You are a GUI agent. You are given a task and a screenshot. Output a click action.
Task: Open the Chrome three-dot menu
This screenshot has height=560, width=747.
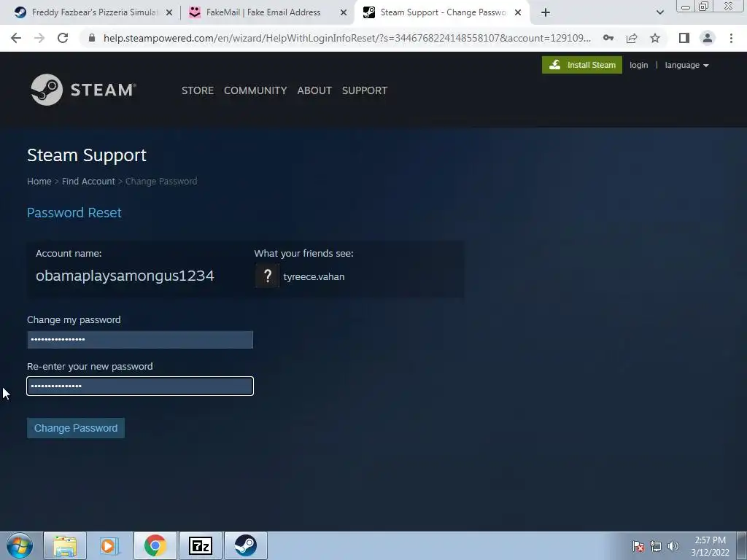click(731, 38)
